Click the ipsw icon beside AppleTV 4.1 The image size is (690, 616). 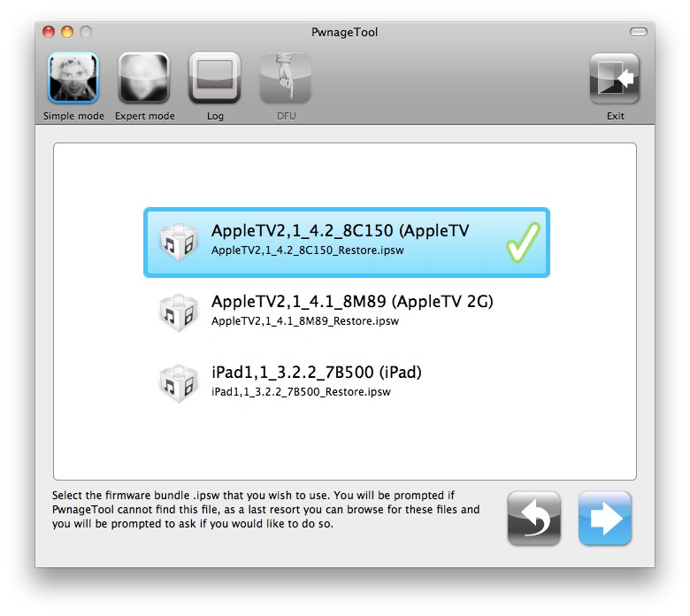[178, 312]
